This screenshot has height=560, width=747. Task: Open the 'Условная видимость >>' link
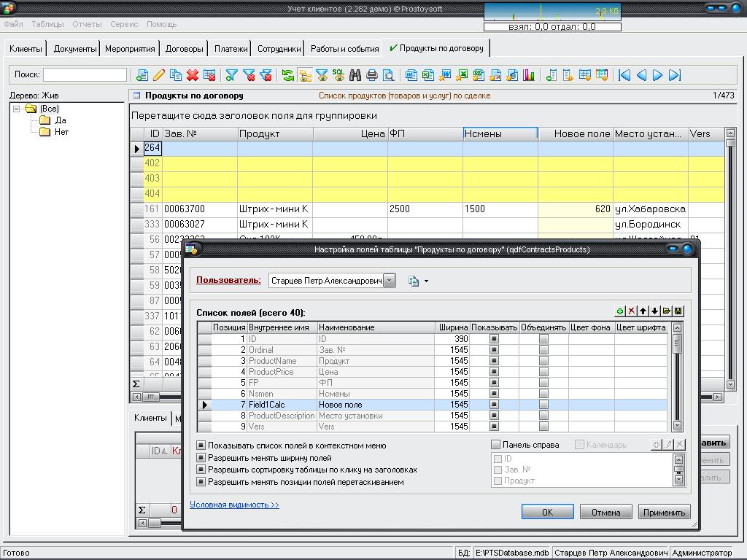pos(234,505)
